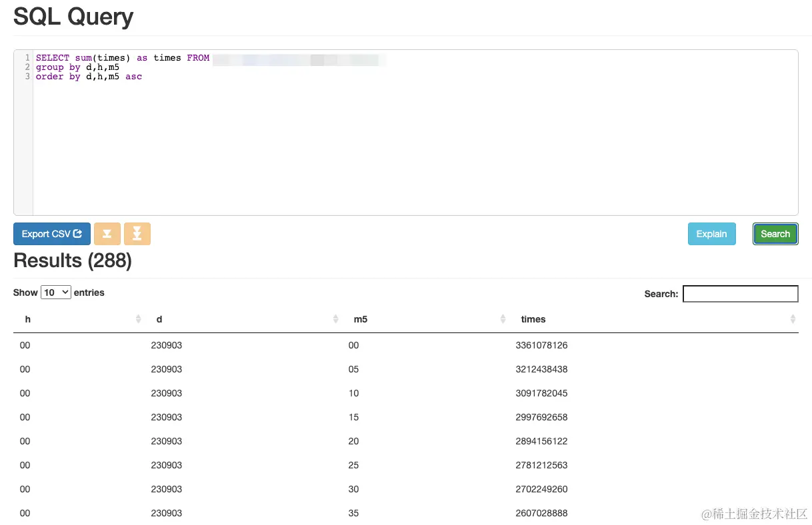Viewport: 812px width, 525px height.
Task: Click the m5 cell showing 35
Action: click(x=353, y=513)
